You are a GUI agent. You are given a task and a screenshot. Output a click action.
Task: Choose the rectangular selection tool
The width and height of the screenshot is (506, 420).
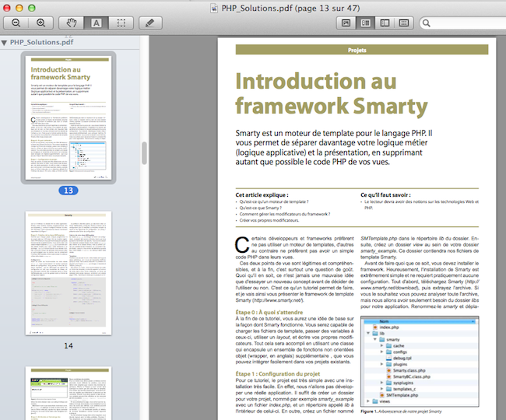point(121,23)
